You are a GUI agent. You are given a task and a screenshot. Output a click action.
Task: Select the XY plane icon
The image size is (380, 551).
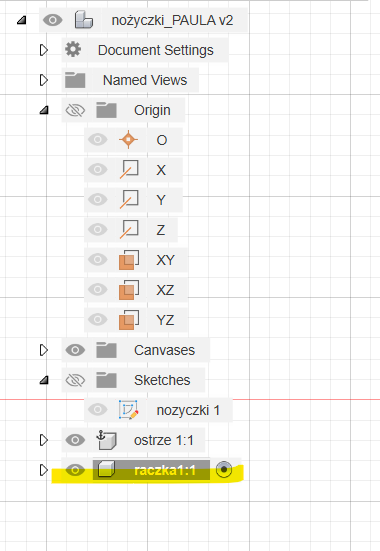[x=129, y=260]
